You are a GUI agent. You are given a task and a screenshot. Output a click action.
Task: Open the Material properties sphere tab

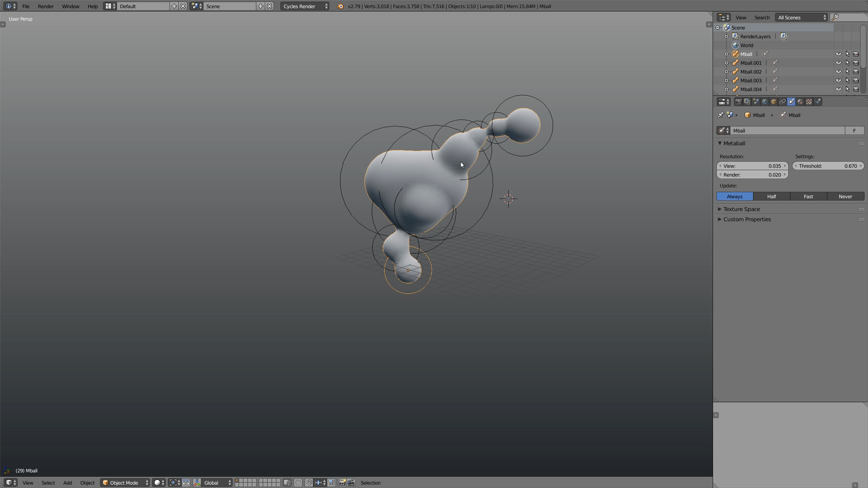point(800,102)
